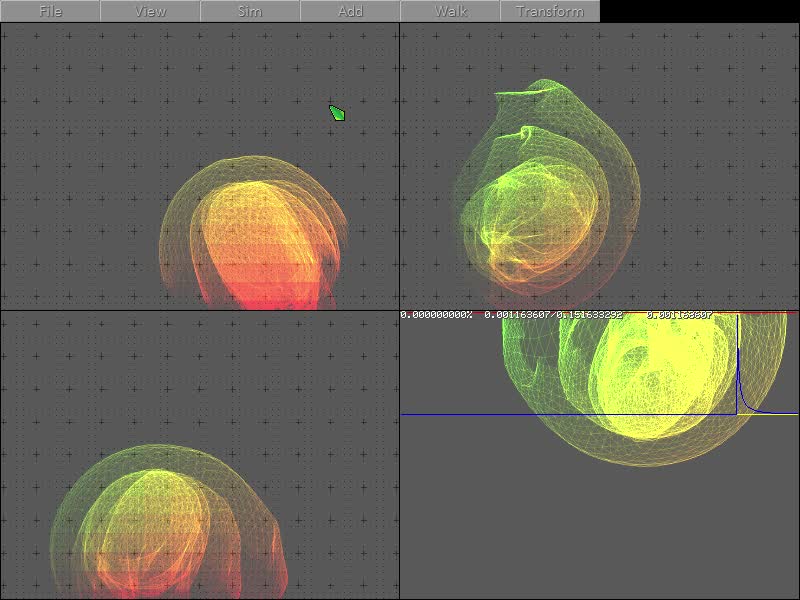Open the Transform menu
This screenshot has width=800, height=600.
550,11
